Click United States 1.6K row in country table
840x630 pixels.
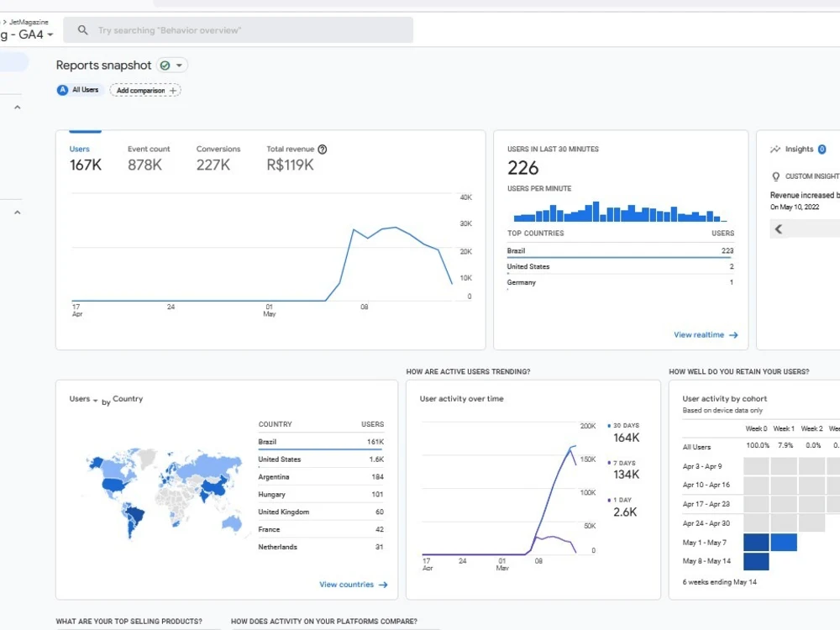pos(321,459)
